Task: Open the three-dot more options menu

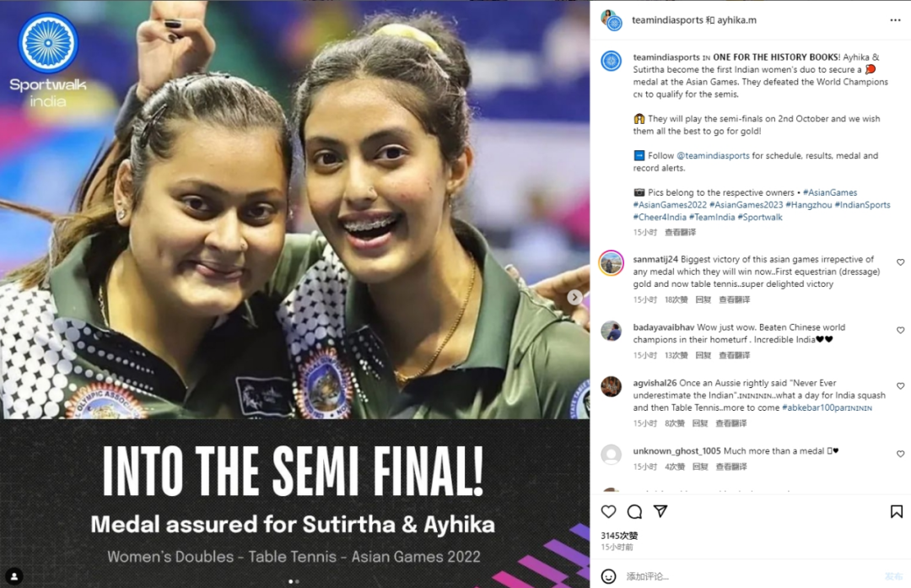Action: (895, 20)
